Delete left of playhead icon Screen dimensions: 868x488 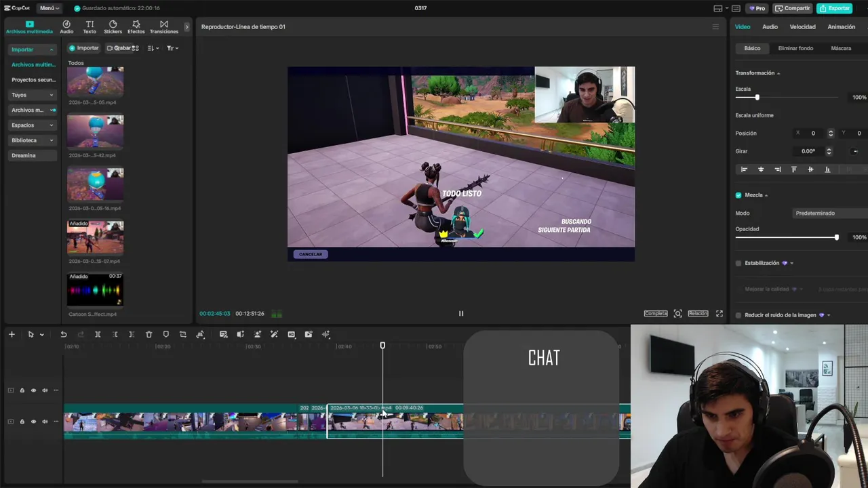pos(115,334)
